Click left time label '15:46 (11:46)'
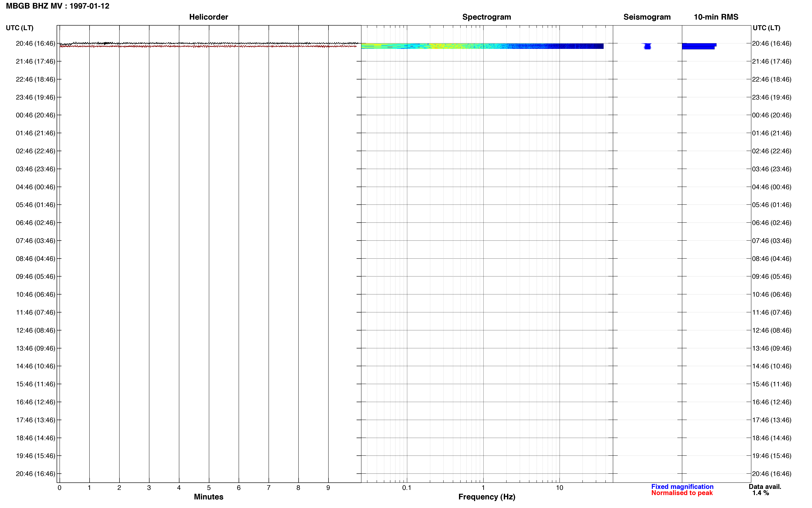812x508 pixels. coord(36,384)
